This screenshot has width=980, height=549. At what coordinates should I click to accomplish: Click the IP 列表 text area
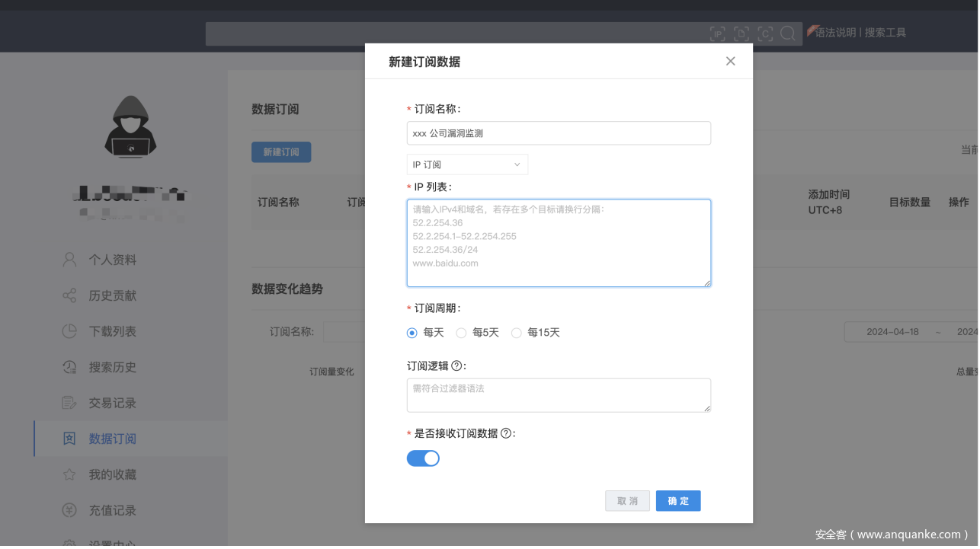coord(559,243)
